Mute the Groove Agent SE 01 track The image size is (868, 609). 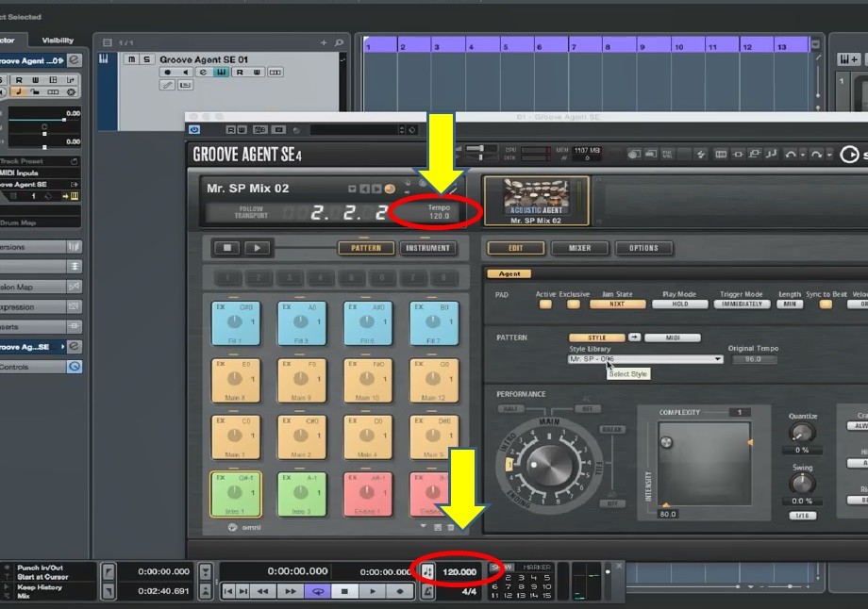coord(131,59)
